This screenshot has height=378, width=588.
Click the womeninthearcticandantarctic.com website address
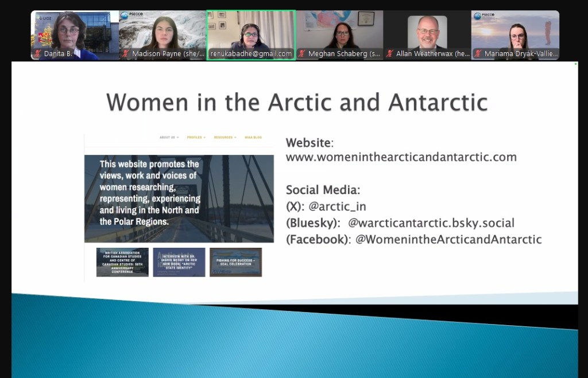(x=401, y=157)
